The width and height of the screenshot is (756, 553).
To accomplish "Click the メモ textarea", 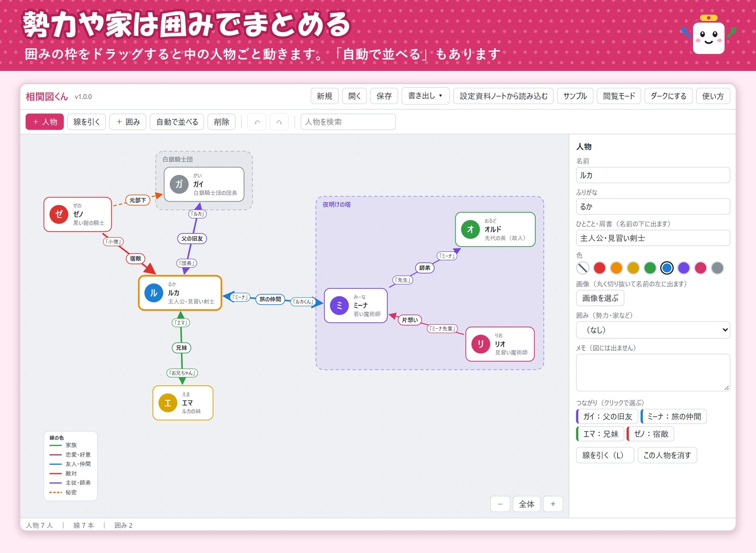I will pyautogui.click(x=653, y=372).
